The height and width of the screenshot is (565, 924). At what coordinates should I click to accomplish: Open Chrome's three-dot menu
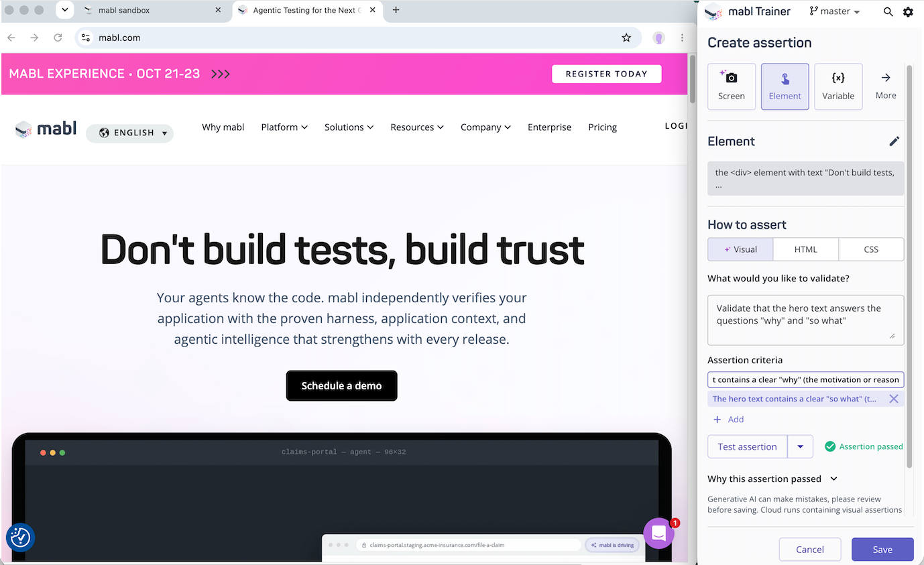tap(682, 38)
